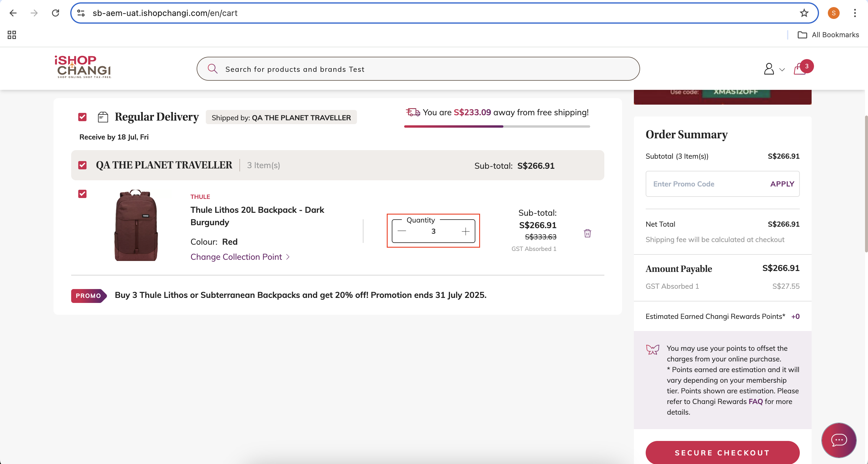Click the PROMO badge
868x464 pixels.
pos(89,296)
